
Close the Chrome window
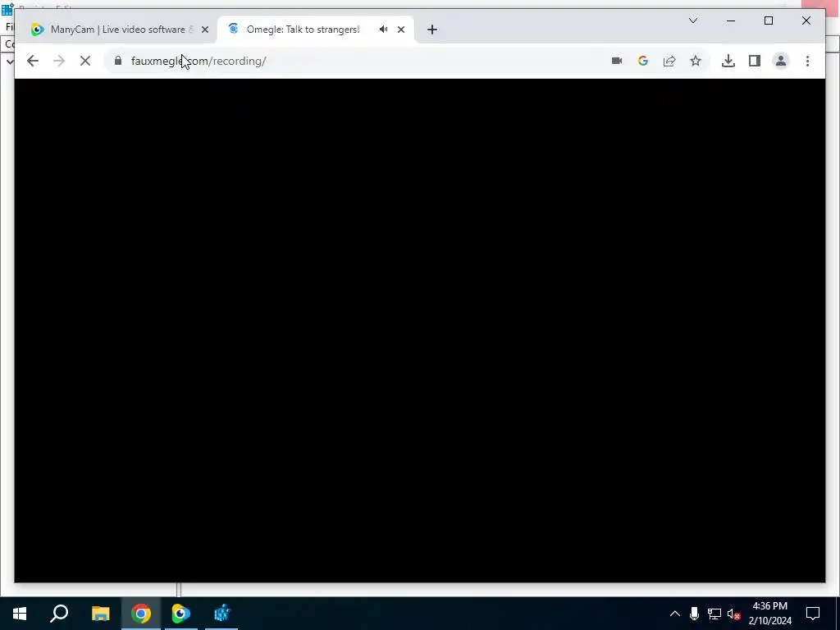pyautogui.click(x=806, y=21)
